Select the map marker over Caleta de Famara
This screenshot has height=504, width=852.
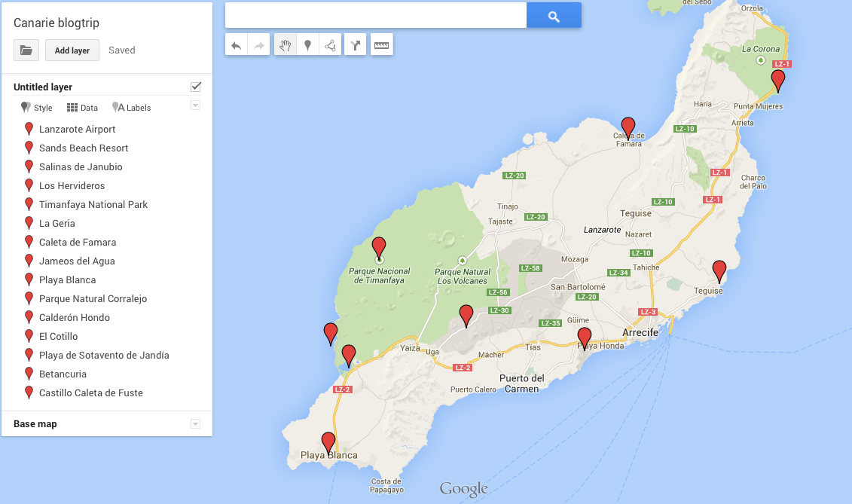coord(628,128)
